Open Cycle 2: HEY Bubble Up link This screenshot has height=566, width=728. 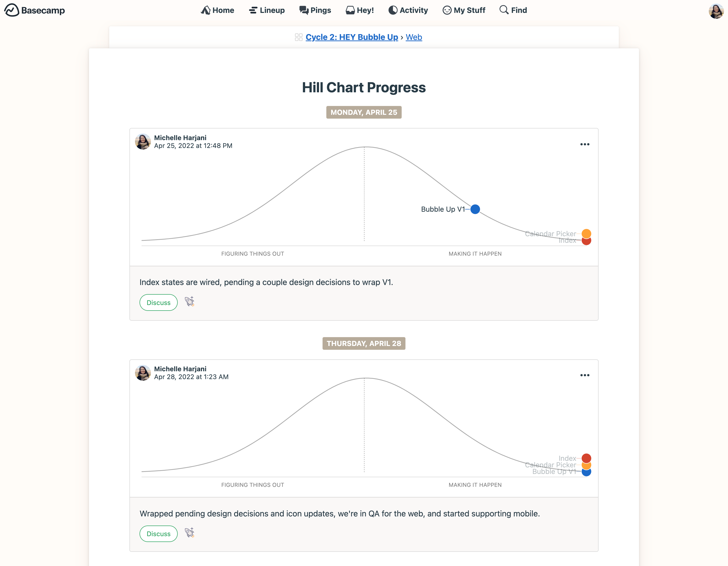coord(352,37)
